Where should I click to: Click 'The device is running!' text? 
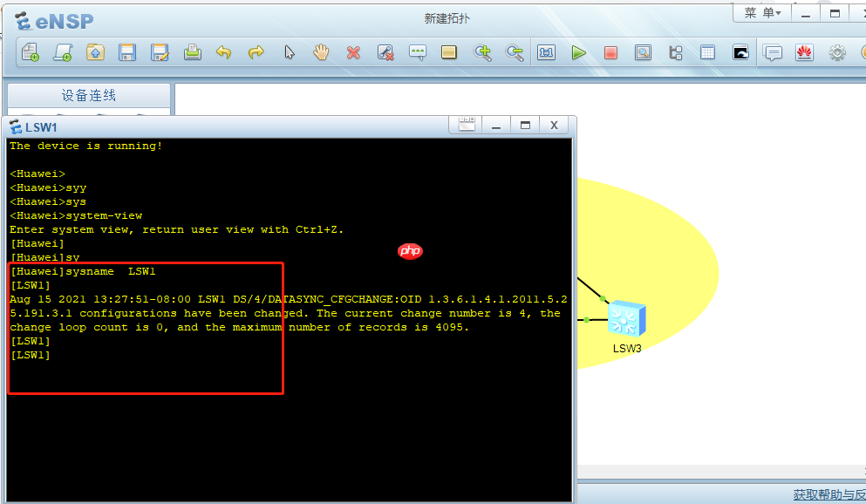85,146
